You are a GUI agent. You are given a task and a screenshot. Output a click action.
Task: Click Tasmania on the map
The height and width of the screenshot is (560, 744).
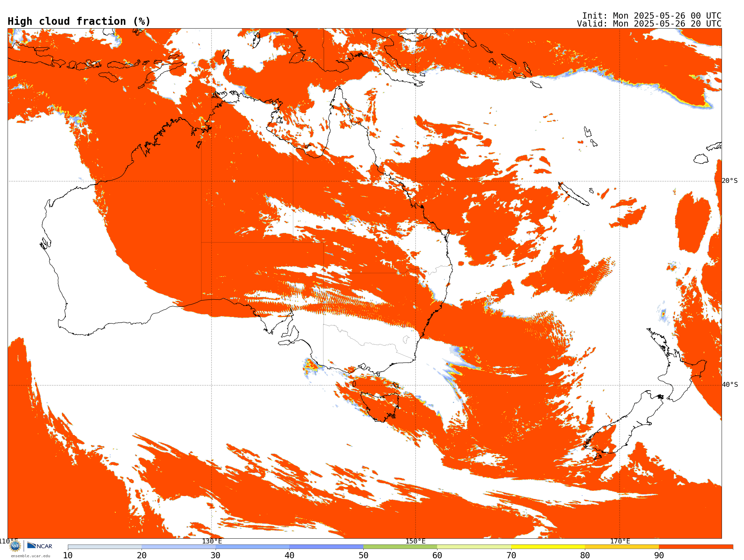[380, 407]
